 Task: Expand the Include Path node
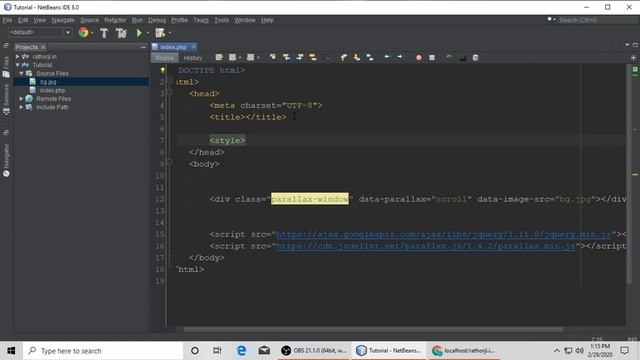click(21, 107)
